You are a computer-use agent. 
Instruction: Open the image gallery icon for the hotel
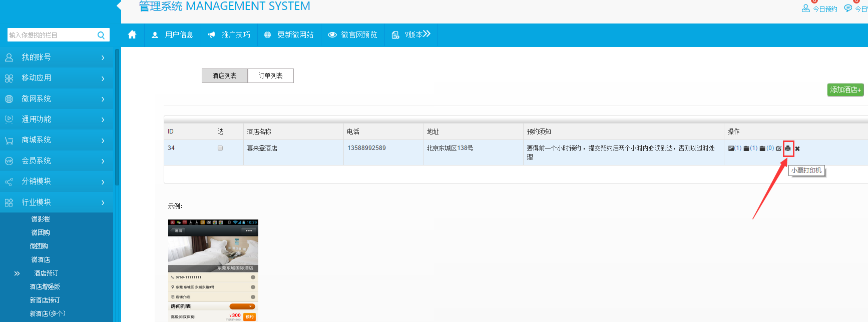[731, 148]
